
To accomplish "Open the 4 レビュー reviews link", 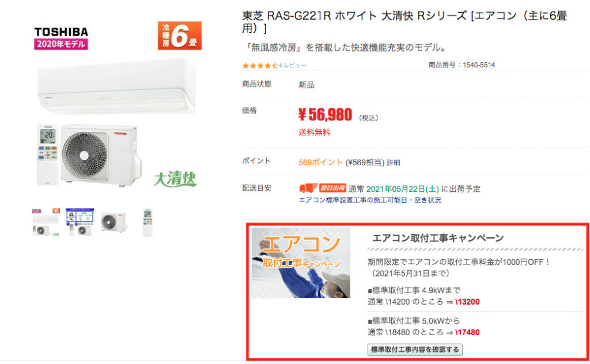I will (x=292, y=66).
